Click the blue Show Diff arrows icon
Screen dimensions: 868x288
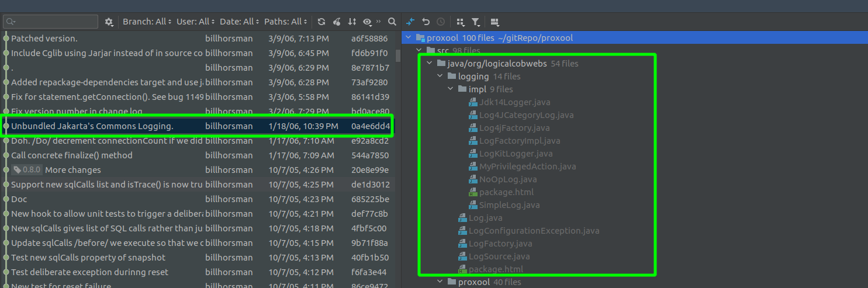point(410,22)
